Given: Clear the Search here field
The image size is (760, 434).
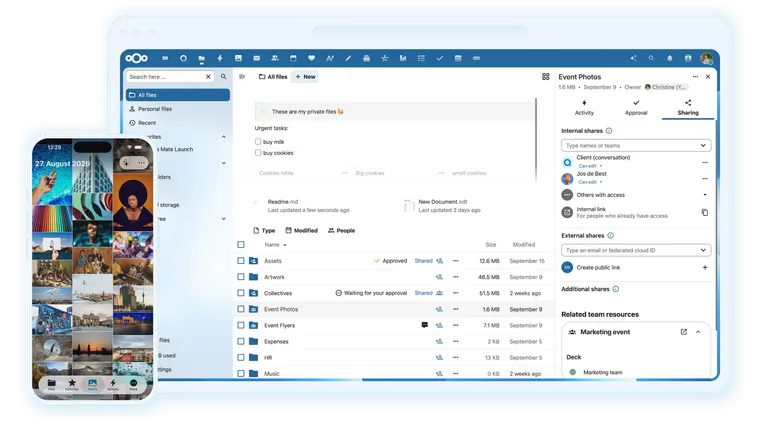Looking at the screenshot, I should click(x=208, y=77).
